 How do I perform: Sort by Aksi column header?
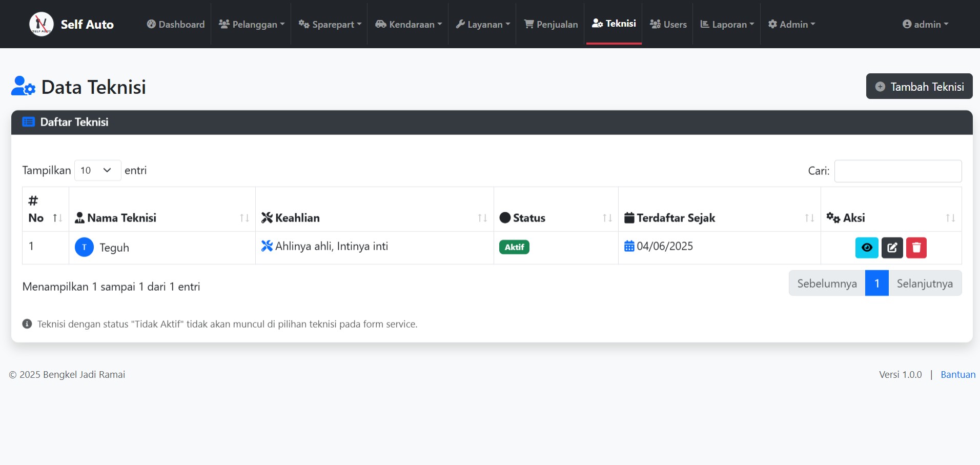click(x=891, y=209)
